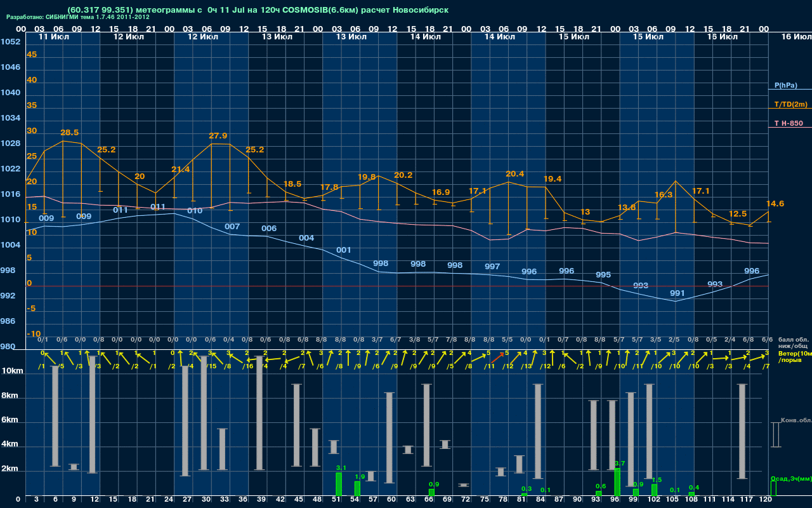Click the 19.4 temperature label
Image resolution: width=812 pixels, height=508 pixels.
[553, 179]
